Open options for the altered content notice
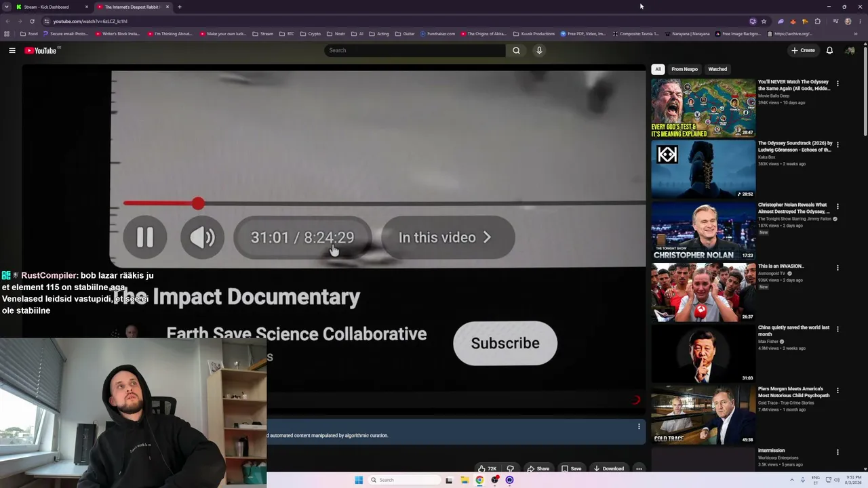Viewport: 868px width, 488px height. [639, 426]
